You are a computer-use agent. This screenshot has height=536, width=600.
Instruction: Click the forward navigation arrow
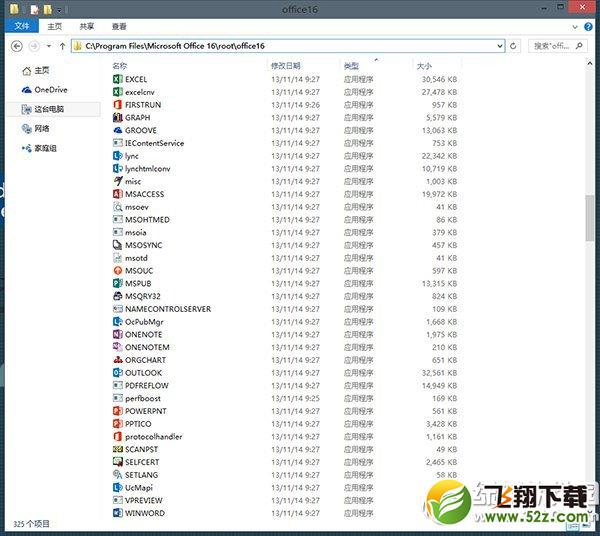34,46
